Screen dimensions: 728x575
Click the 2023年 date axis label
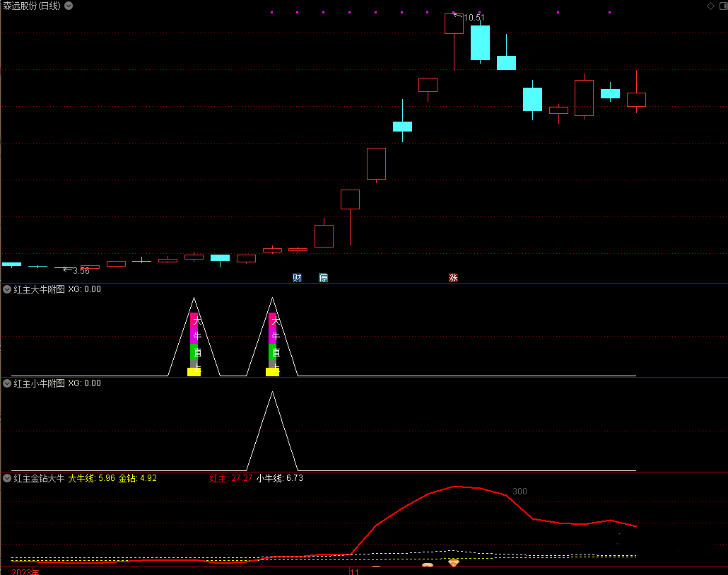click(25, 571)
